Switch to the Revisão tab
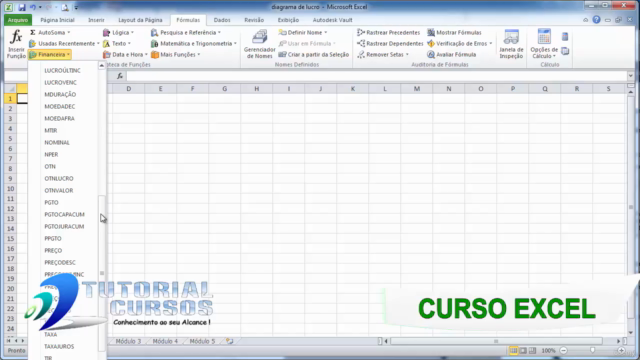 coord(254,20)
